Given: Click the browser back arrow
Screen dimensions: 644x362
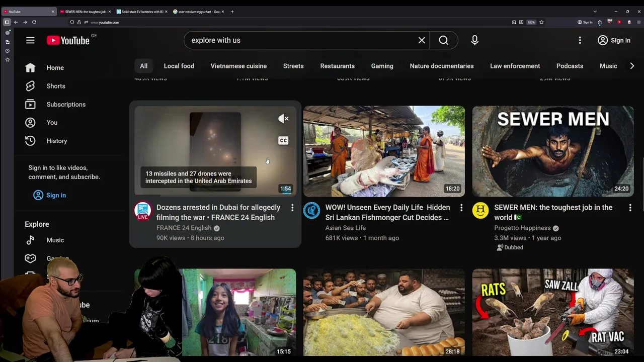Looking at the screenshot, I should [x=16, y=22].
